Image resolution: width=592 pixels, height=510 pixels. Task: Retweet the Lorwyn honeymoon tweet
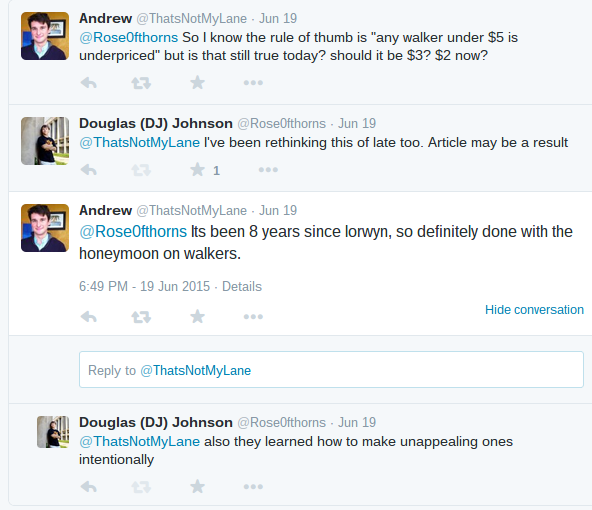(141, 317)
